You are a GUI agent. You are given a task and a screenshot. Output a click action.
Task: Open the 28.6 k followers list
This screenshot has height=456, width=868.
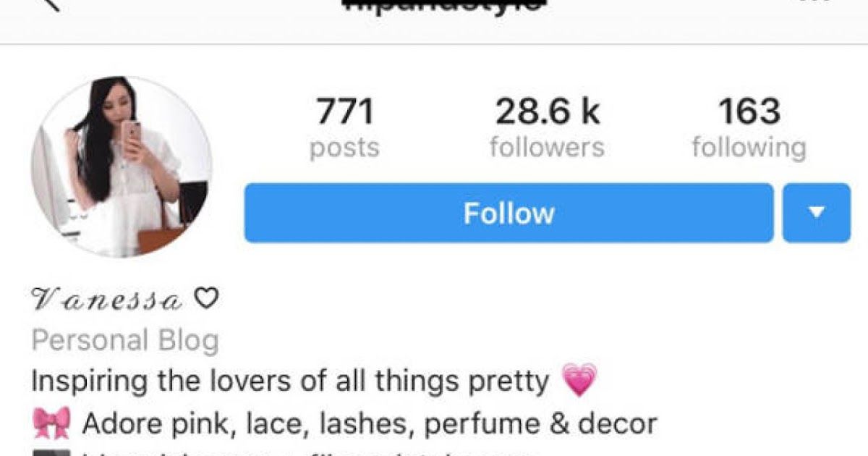point(547,128)
